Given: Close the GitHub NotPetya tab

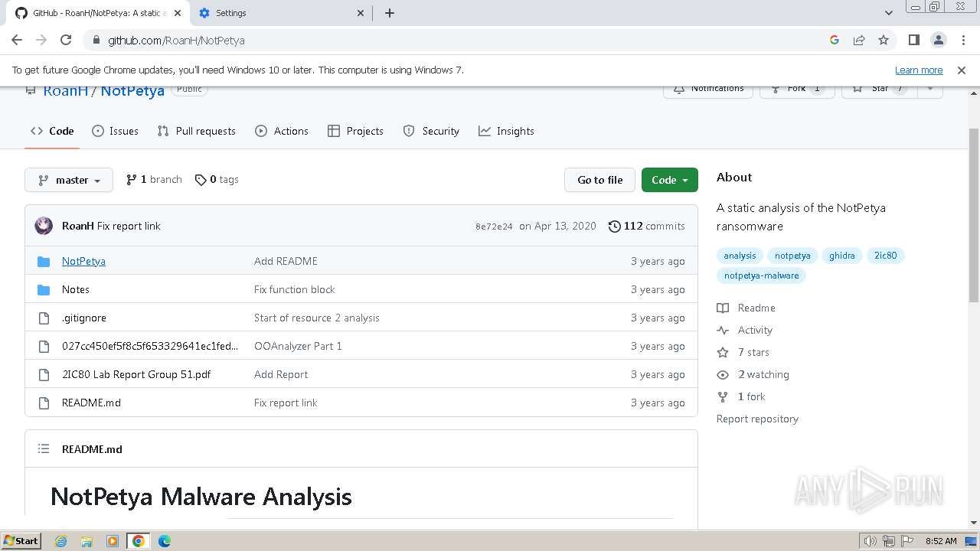Looking at the screenshot, I should tap(178, 13).
